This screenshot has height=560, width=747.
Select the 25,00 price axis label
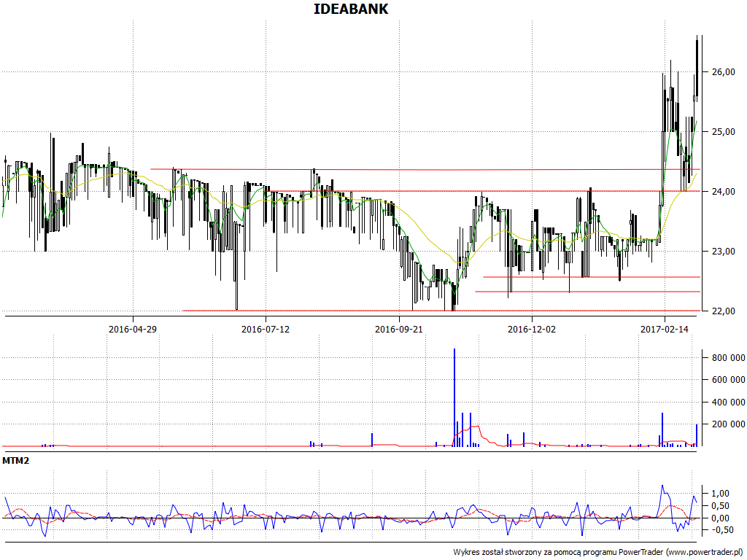point(723,131)
